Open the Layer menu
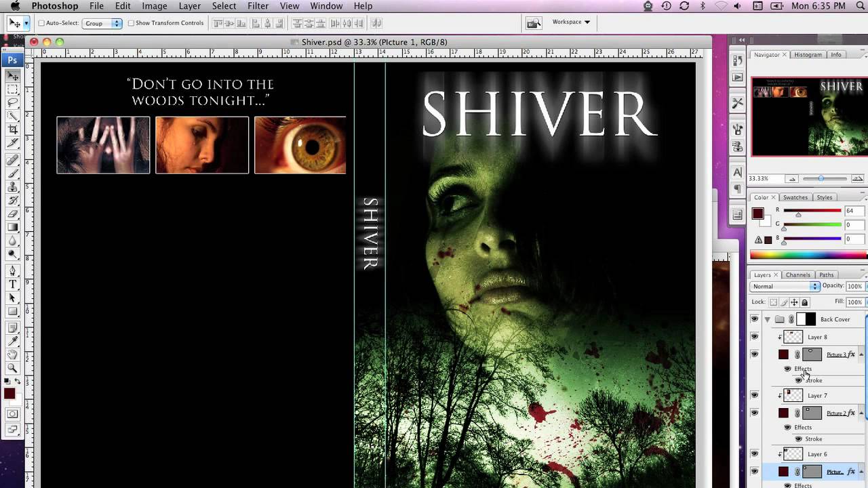Screen dimensions: 868x488 click(x=189, y=6)
